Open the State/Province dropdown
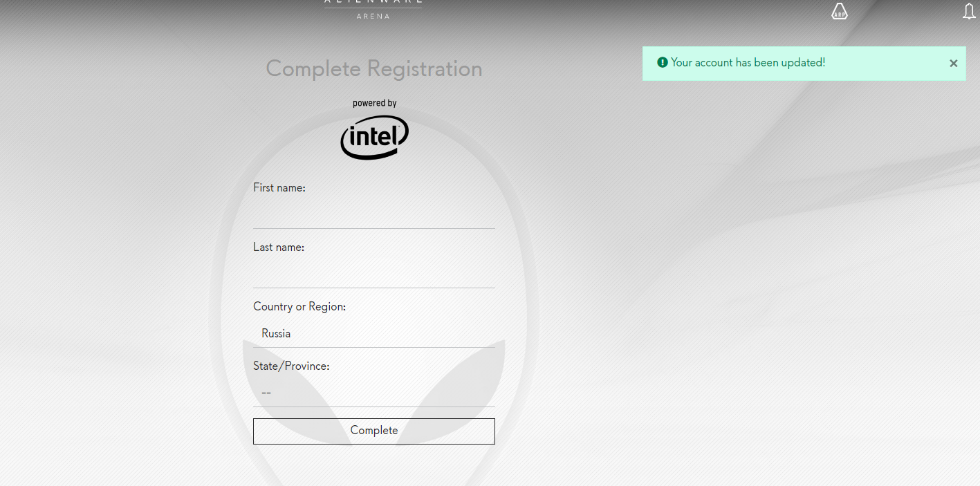Viewport: 980px width, 486px height. coord(374,393)
